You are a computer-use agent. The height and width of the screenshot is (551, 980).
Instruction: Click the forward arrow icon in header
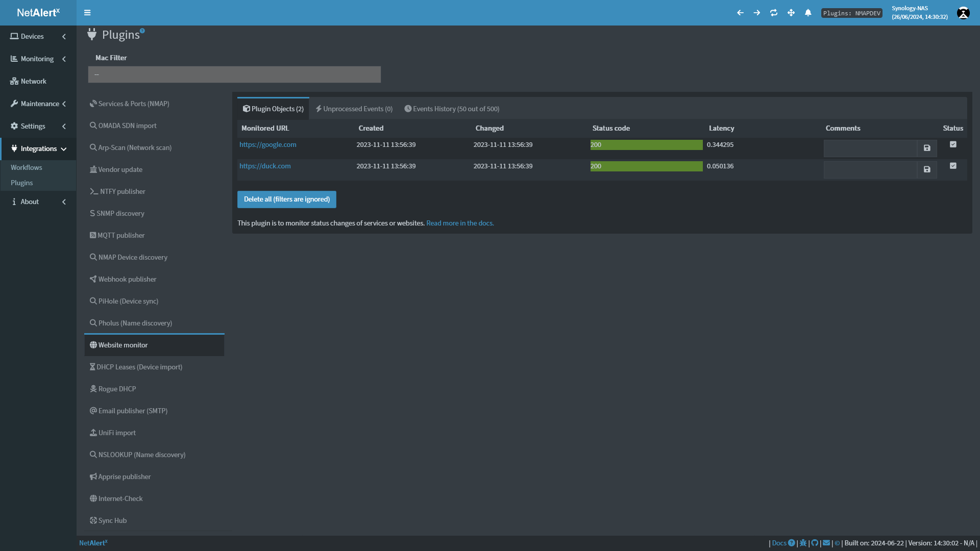point(757,13)
